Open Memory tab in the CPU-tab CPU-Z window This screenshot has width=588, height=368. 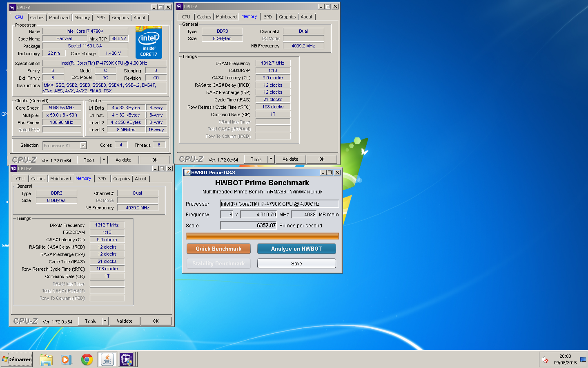pos(82,18)
